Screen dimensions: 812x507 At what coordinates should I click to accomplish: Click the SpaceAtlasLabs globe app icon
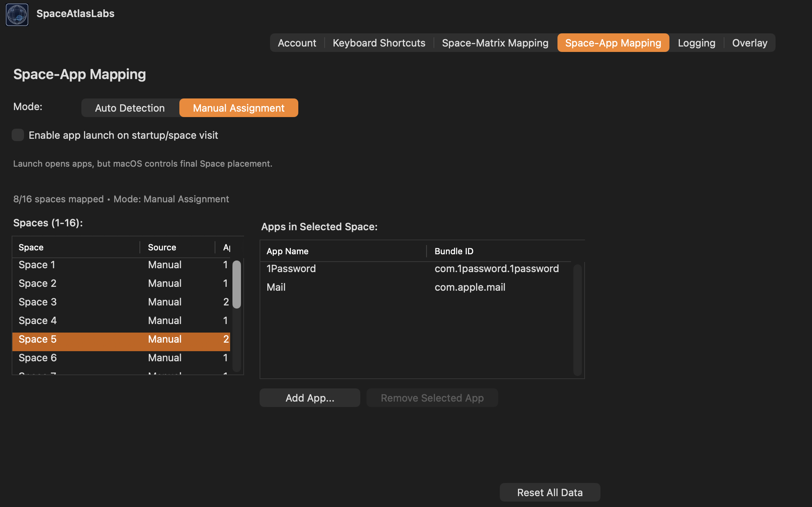tap(17, 14)
